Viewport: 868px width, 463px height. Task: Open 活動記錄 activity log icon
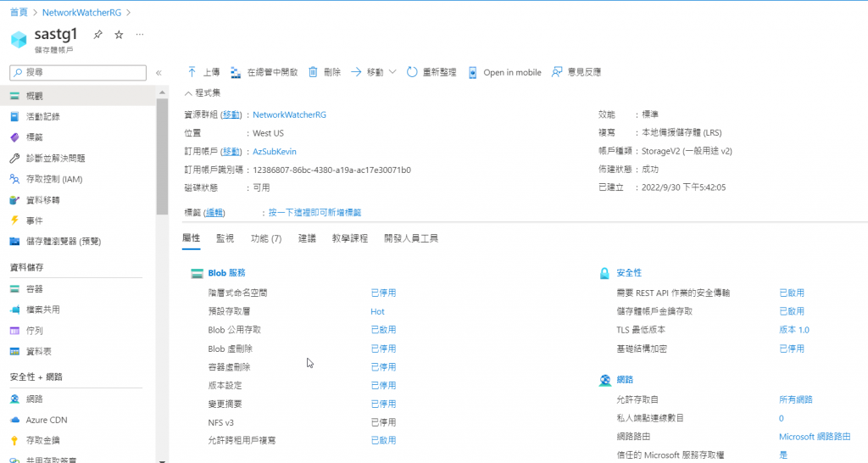pyautogui.click(x=15, y=117)
